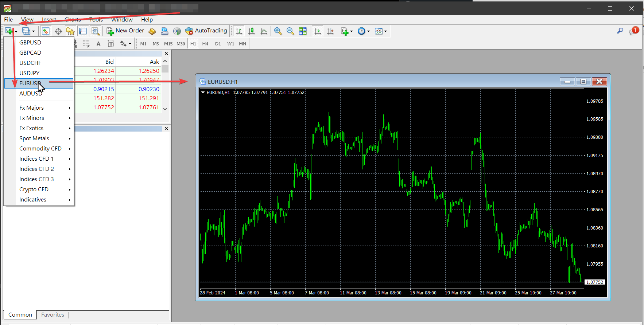This screenshot has width=644, height=325.
Task: Open the notification bubble showing 1
Action: point(634,31)
